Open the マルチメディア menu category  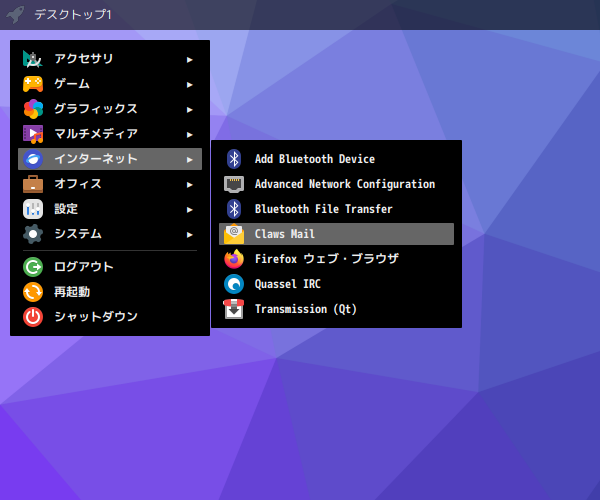pos(110,134)
